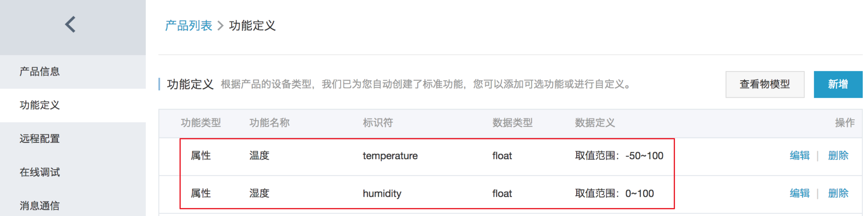Screen dimensions: 868x216
Task: Click the breadcrumb separator chevron
Action: pos(220,26)
